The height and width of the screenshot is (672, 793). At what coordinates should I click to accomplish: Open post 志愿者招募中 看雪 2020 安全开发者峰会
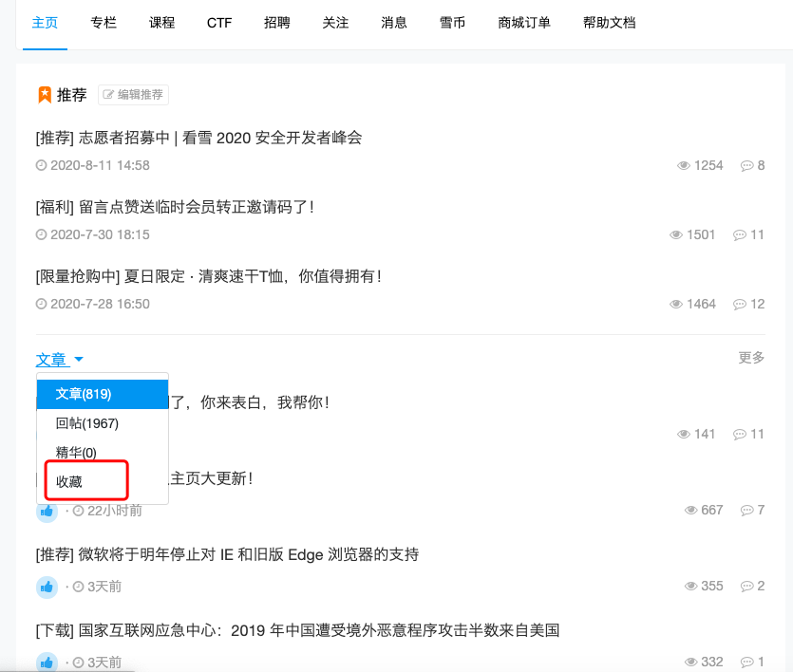click(198, 138)
